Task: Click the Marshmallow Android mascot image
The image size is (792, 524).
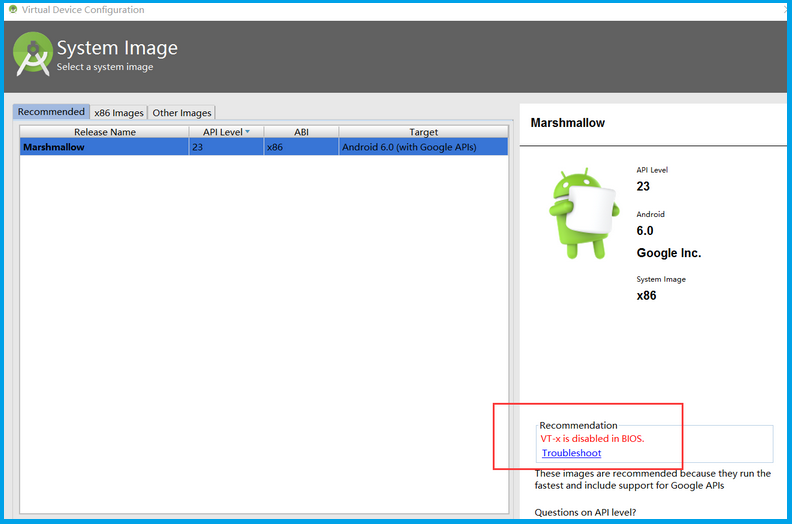Action: (x=584, y=214)
